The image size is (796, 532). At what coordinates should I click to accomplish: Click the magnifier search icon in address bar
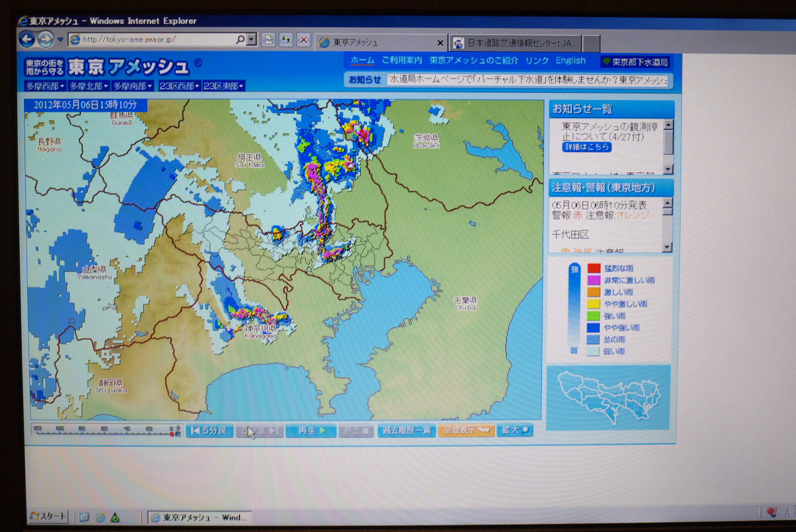240,40
